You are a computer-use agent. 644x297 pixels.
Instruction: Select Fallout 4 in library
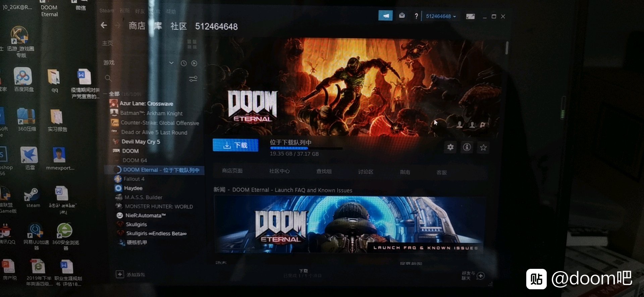tap(133, 179)
